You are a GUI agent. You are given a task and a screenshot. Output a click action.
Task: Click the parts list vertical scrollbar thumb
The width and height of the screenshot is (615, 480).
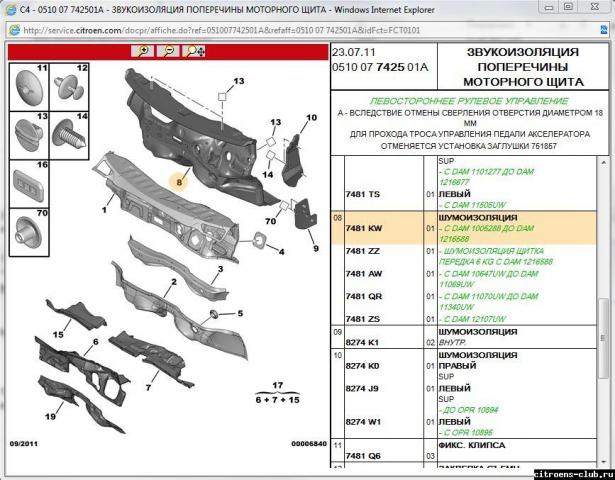pos(604,338)
